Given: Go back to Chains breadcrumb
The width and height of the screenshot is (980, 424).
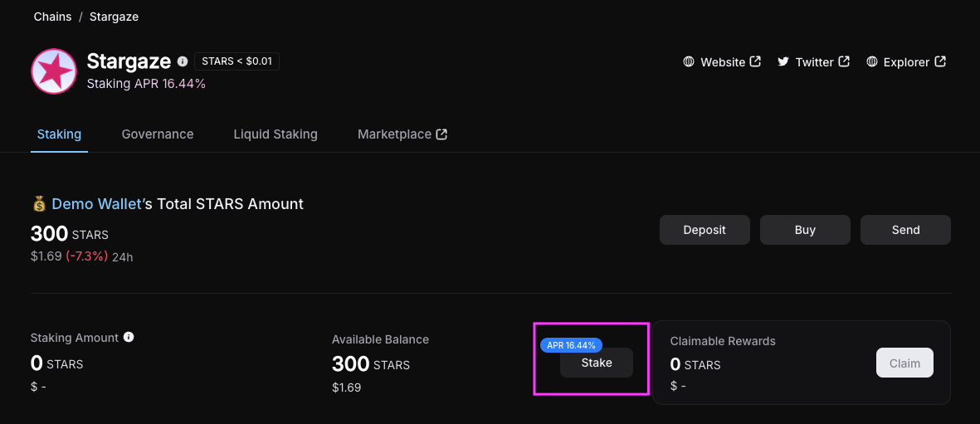Looking at the screenshot, I should coord(53,17).
